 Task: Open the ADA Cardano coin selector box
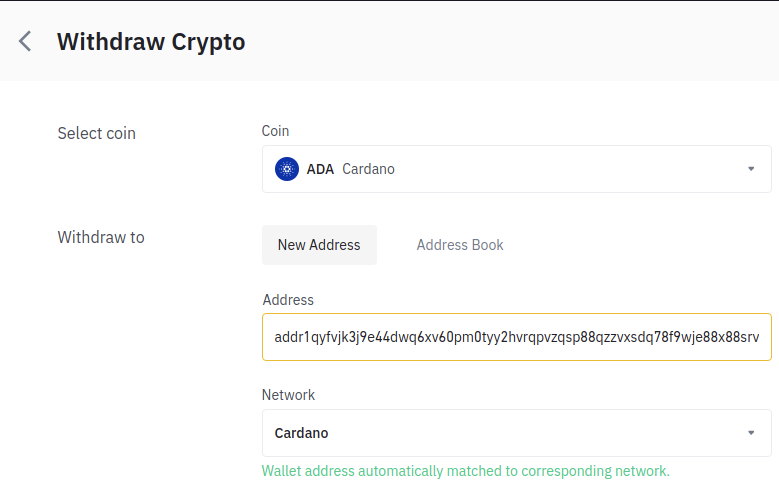click(517, 169)
